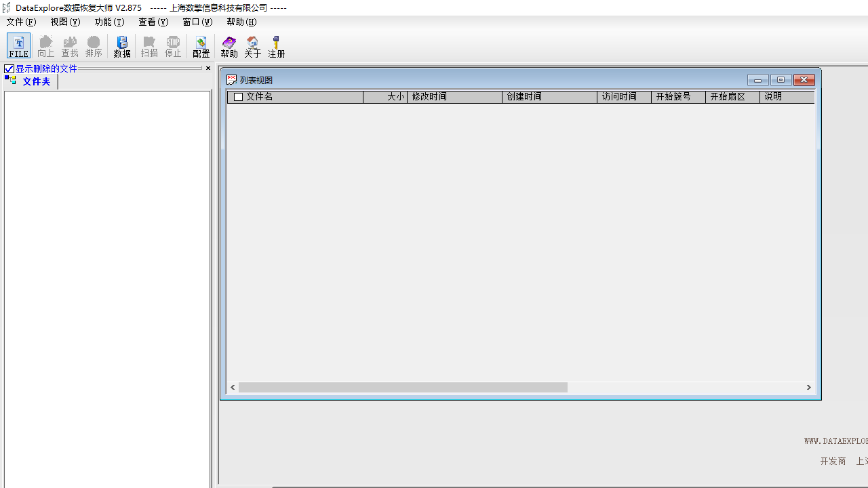Open the 配置 (Config) settings icon

(x=201, y=46)
